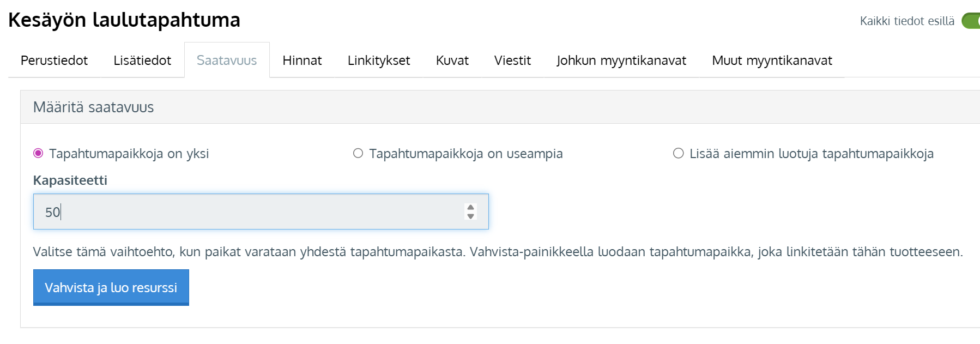Go to the Hinnat tab
The width and height of the screenshot is (980, 344).
click(x=302, y=61)
